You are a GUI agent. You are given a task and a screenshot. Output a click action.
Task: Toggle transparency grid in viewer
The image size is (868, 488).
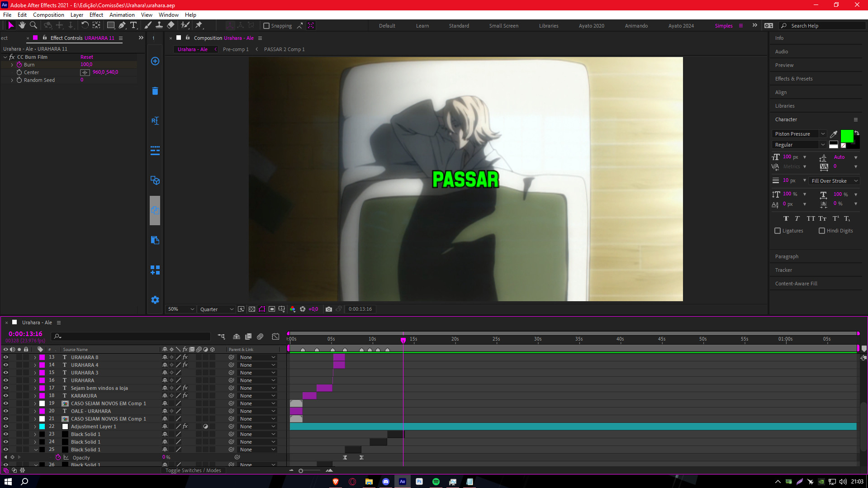click(x=252, y=309)
